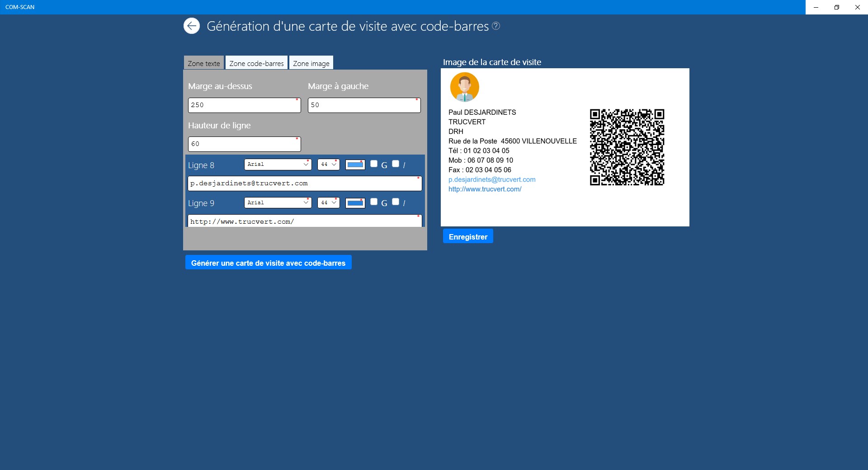Open the color picker for Ligne 8

(355, 164)
